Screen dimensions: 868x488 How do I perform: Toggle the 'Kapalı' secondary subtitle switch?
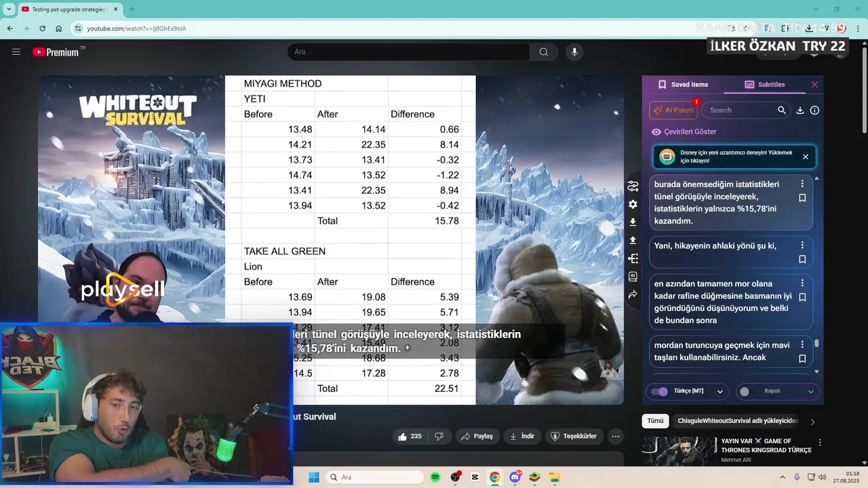pos(749,391)
